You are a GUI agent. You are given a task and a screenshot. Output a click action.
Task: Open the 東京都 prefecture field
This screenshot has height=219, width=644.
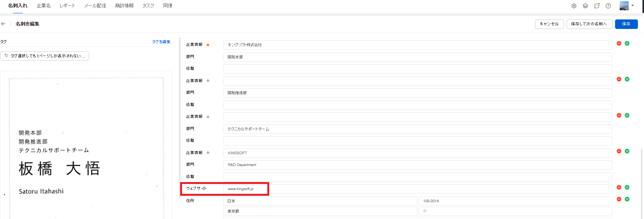pyautogui.click(x=320, y=211)
